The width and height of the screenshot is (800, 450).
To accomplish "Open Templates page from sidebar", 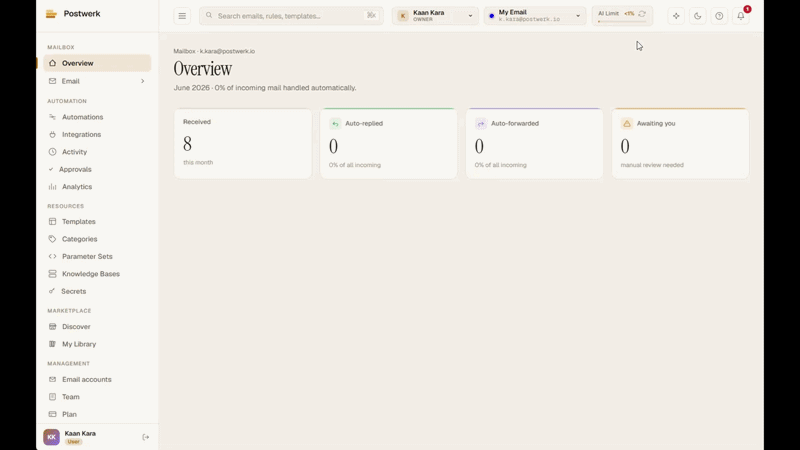I will pos(97,221).
